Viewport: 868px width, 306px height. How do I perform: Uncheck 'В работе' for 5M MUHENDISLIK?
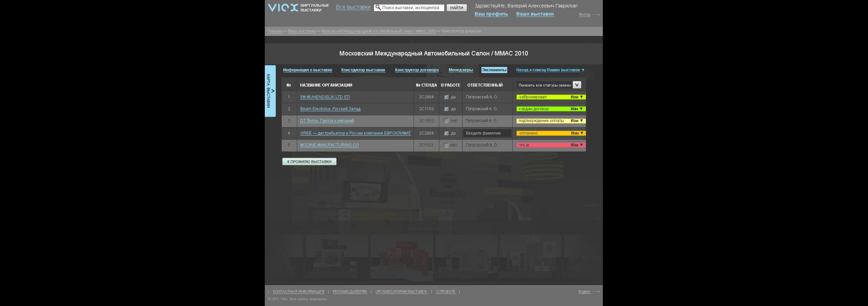coord(446,97)
